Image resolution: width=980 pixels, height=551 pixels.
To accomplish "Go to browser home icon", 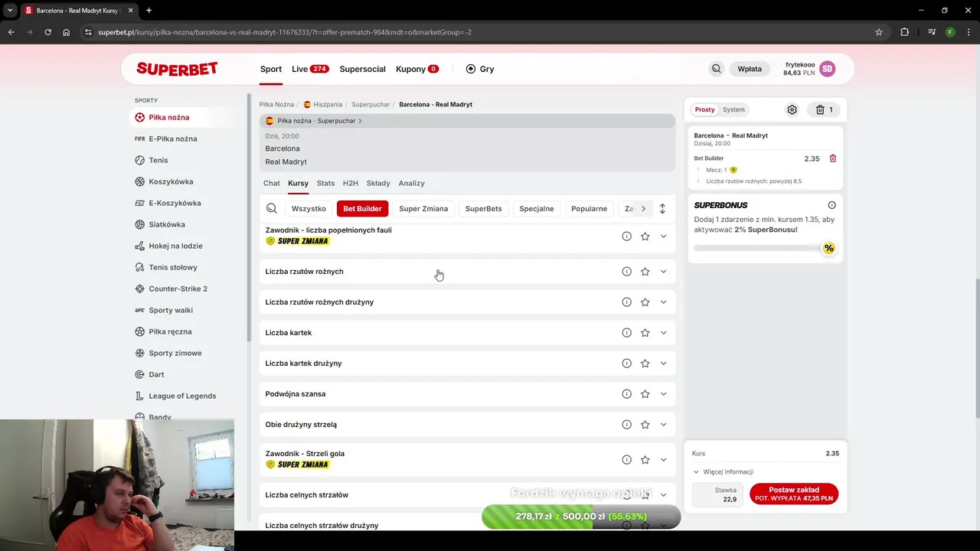I will point(67,32).
